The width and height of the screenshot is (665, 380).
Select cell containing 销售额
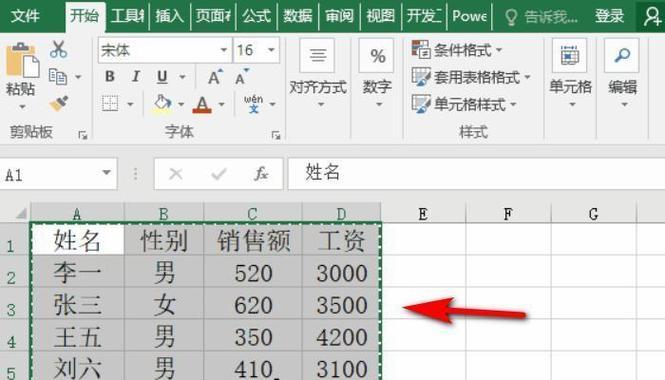[x=254, y=240]
